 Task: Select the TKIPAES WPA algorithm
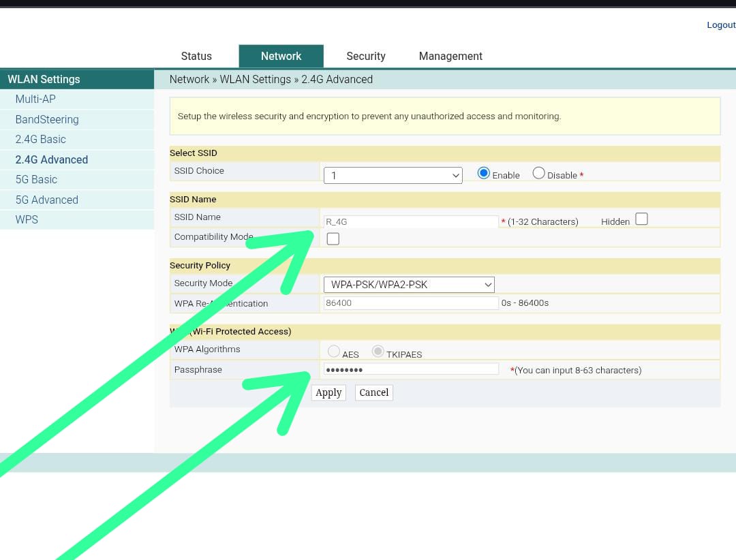(378, 351)
